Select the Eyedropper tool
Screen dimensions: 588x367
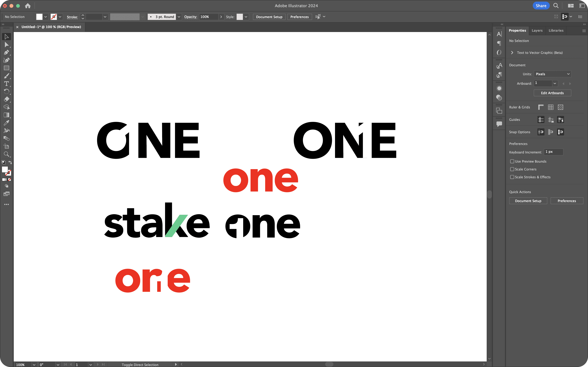(7, 123)
